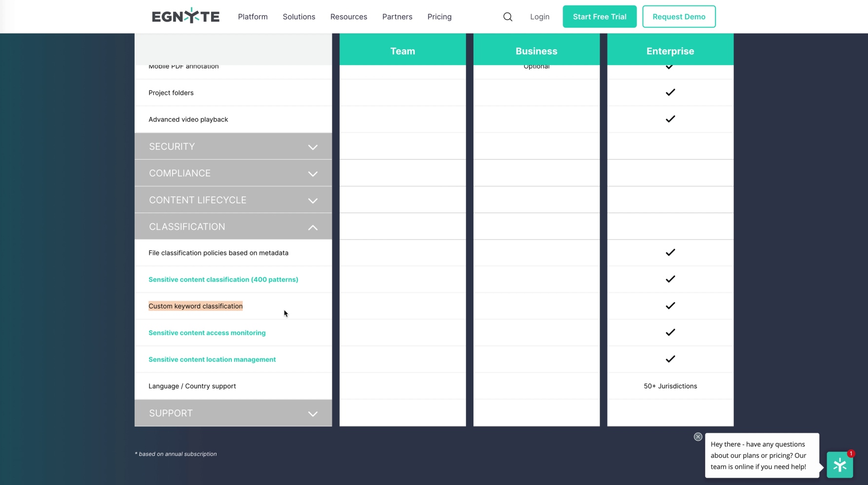Open the search magnifier icon

coord(507,17)
